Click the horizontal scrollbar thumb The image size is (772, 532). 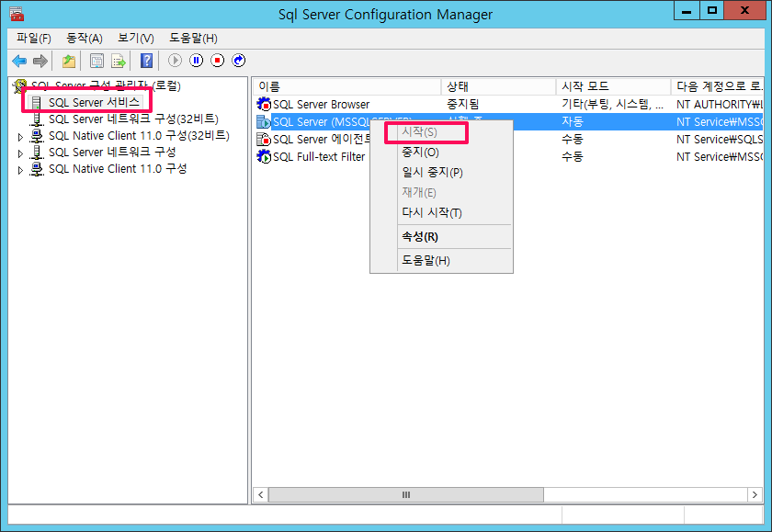coord(406,494)
